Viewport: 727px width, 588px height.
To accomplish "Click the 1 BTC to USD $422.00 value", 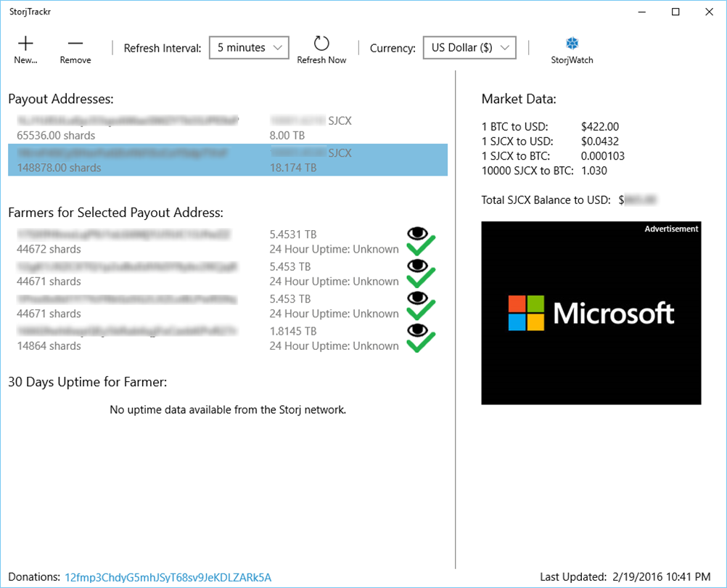I will tap(600, 126).
